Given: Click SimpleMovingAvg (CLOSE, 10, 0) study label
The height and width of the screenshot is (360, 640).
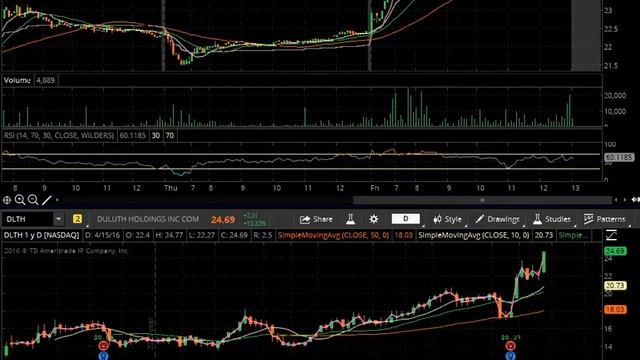Looking at the screenshot, I should pyautogui.click(x=473, y=235).
